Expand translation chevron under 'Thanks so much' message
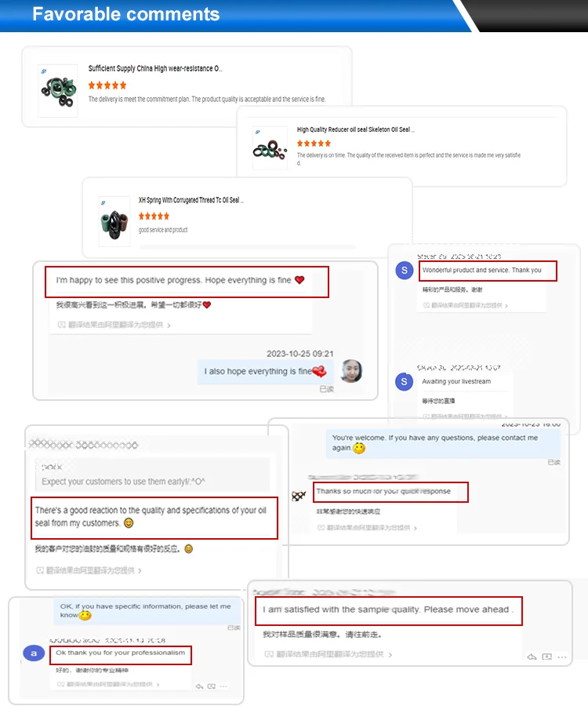588x706 pixels. [x=416, y=528]
